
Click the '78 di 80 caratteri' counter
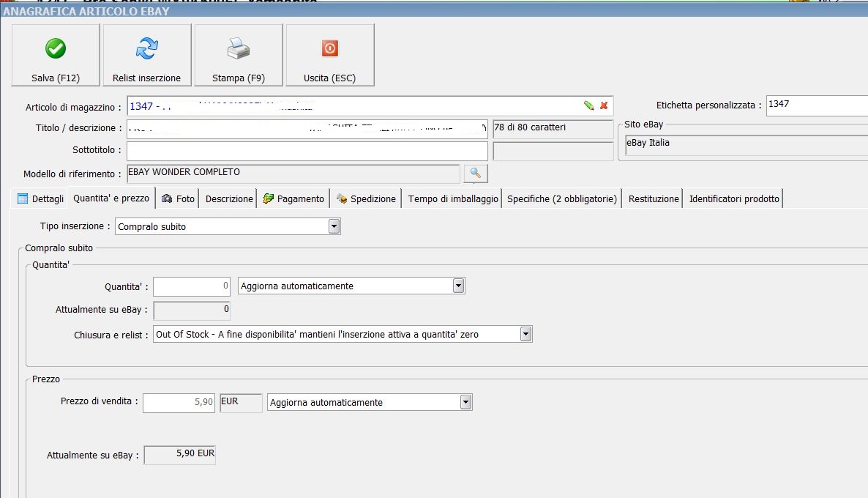(x=553, y=128)
